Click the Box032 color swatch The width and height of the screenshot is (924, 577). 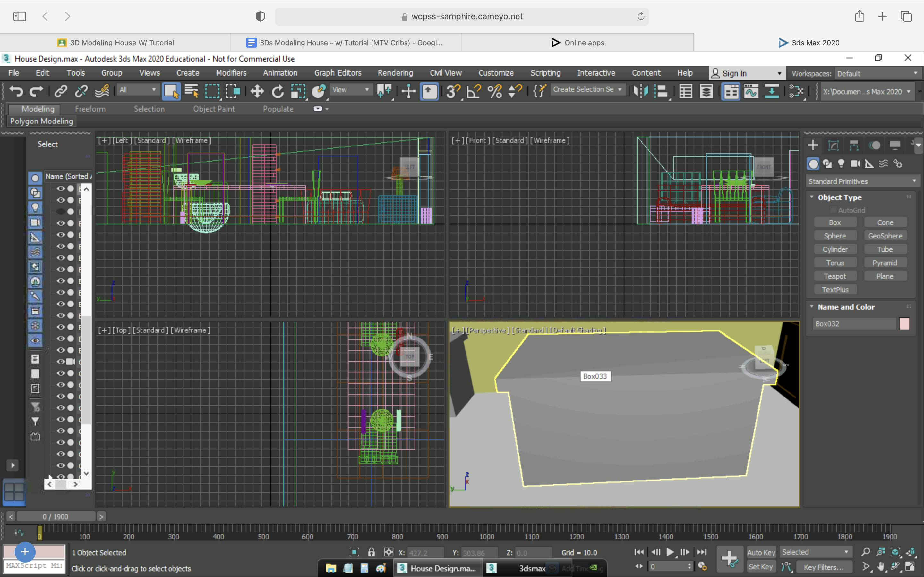[905, 324]
